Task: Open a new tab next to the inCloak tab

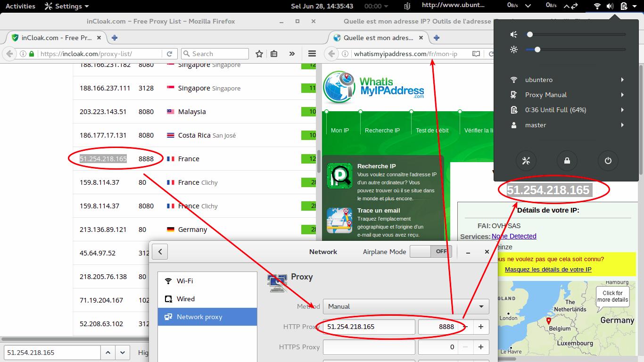Action: click(x=114, y=38)
